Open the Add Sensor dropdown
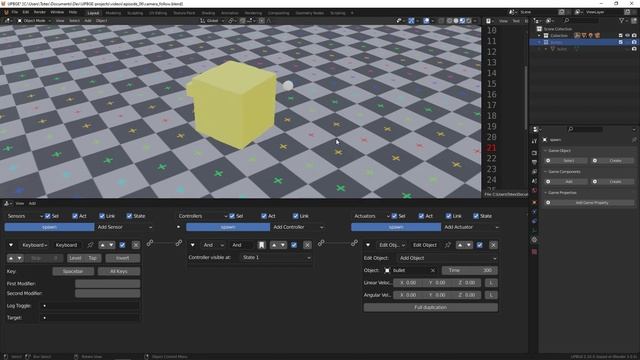 (124, 227)
